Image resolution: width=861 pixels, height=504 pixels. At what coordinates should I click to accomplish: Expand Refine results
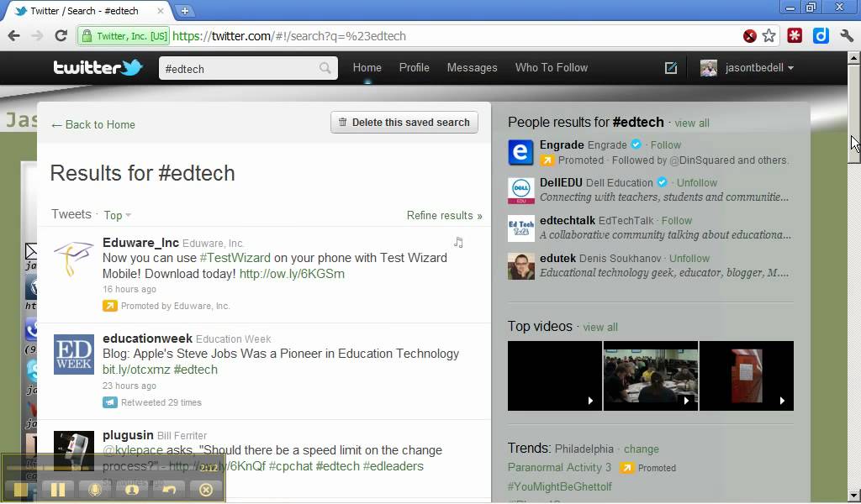pyautogui.click(x=444, y=215)
